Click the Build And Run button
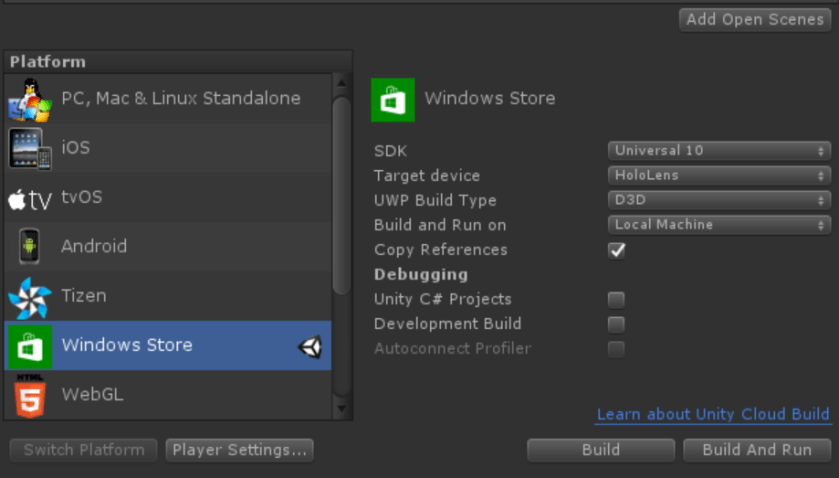The image size is (839, 478). 757,450
